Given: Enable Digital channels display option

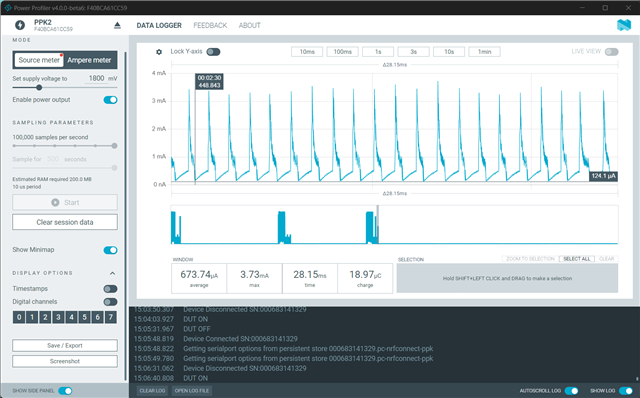Looking at the screenshot, I should pyautogui.click(x=110, y=302).
